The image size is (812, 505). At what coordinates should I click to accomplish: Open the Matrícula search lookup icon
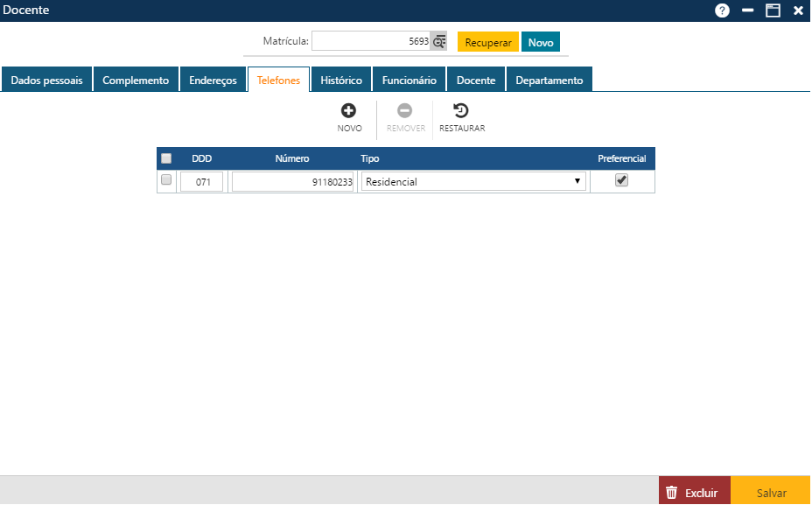[439, 41]
